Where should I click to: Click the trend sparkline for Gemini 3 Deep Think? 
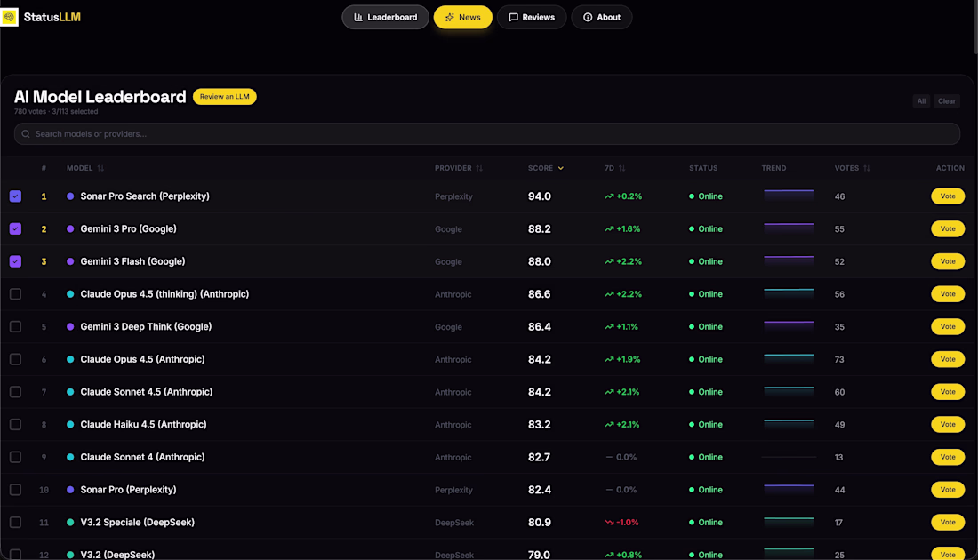789,326
